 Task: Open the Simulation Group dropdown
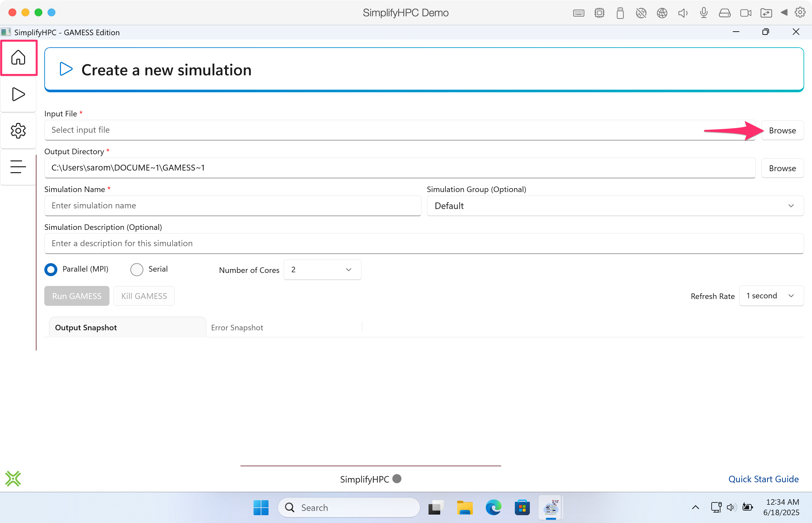pos(615,206)
